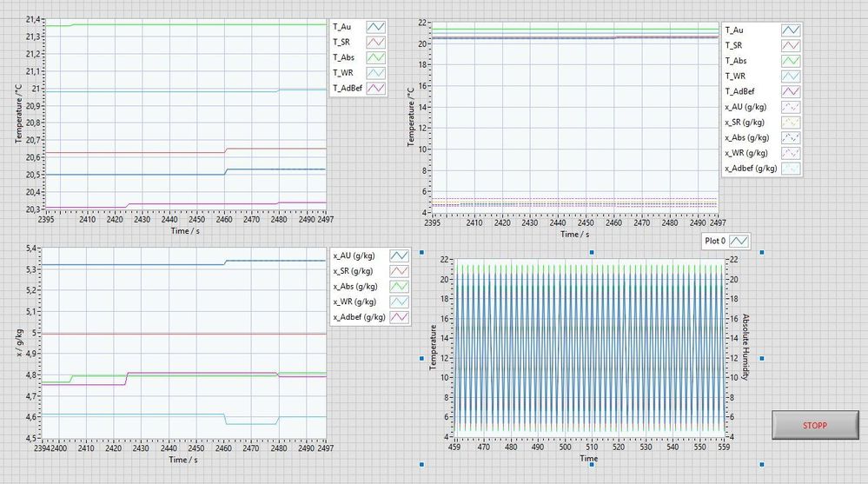The height and width of the screenshot is (484, 868).
Task: Select the x_WR (g/kg) label in bottom-left legend
Action: (x=354, y=302)
